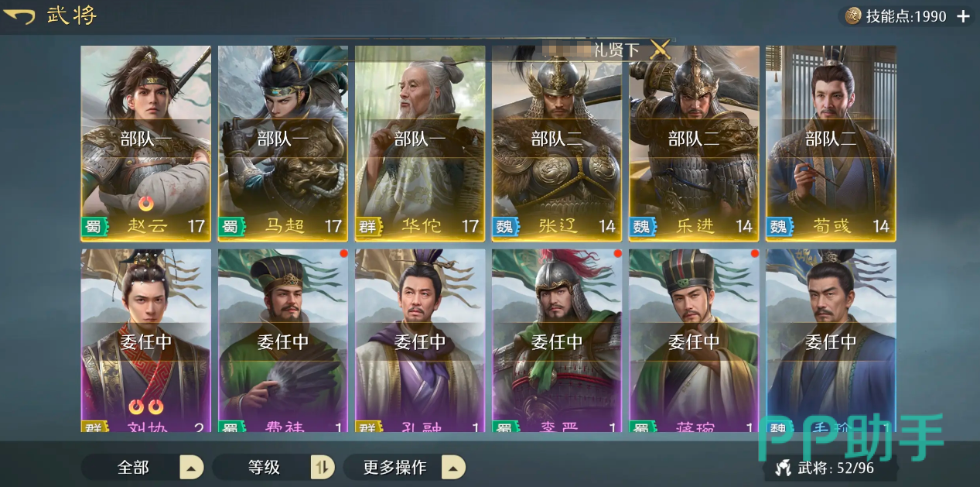This screenshot has width=980, height=487.
Task: Tap the crossed swords icon near 礼贤下
Action: (x=660, y=49)
